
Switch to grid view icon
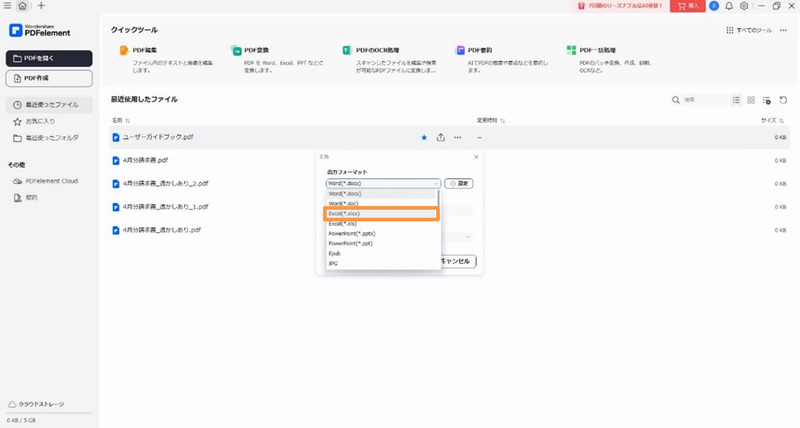751,100
